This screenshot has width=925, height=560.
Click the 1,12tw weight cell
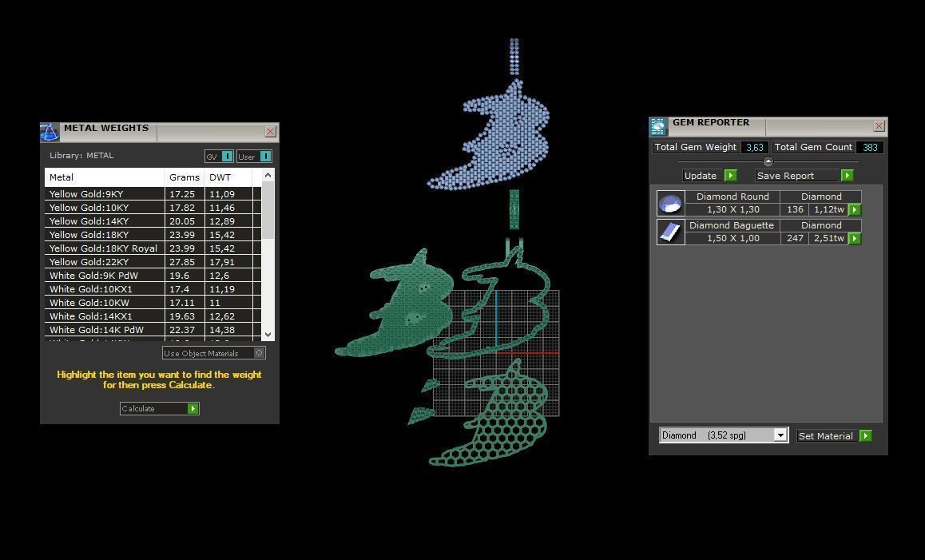[x=829, y=209]
